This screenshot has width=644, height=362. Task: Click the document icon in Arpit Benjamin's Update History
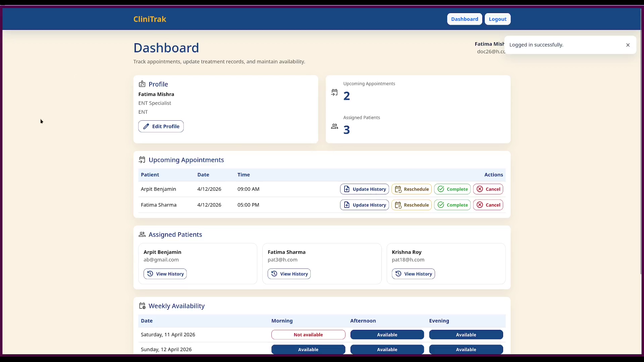347,189
